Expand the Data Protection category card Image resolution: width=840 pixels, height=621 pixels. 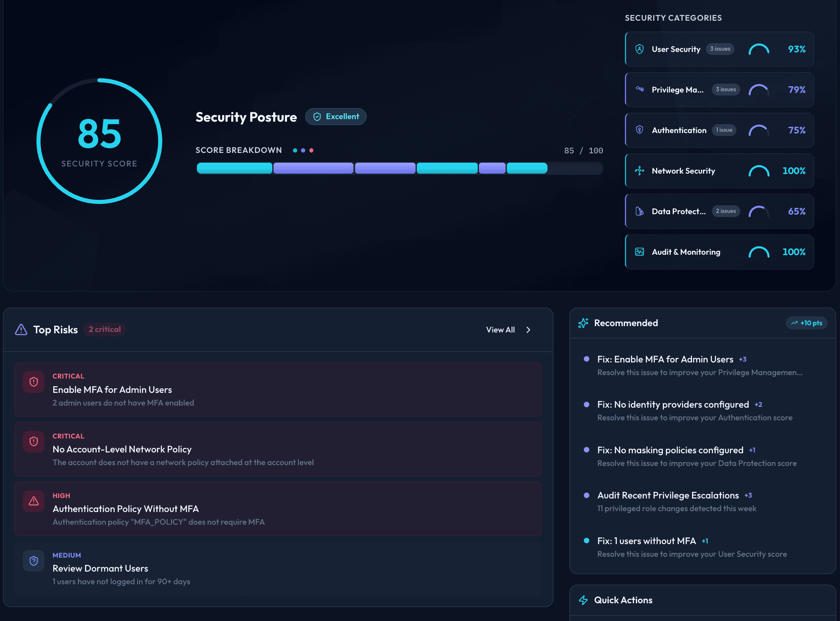point(719,211)
